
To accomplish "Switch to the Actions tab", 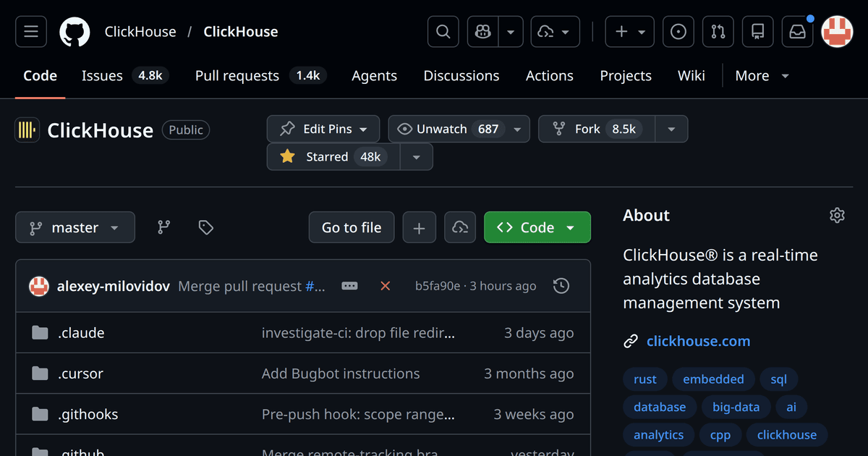I will (x=550, y=75).
